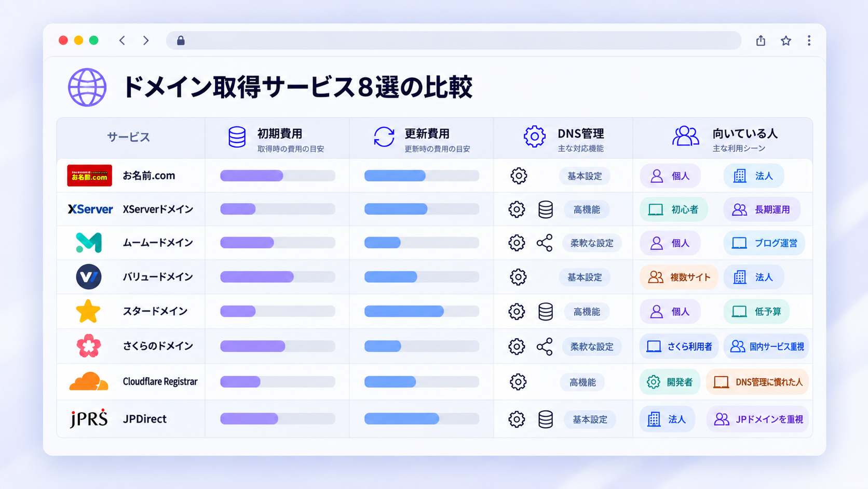This screenshot has width=868, height=489.
Task: Click the browser forward arrow
Action: coord(146,41)
